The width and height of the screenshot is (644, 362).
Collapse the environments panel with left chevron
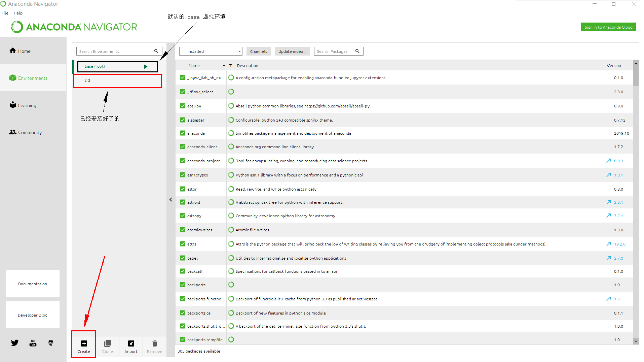pyautogui.click(x=171, y=200)
